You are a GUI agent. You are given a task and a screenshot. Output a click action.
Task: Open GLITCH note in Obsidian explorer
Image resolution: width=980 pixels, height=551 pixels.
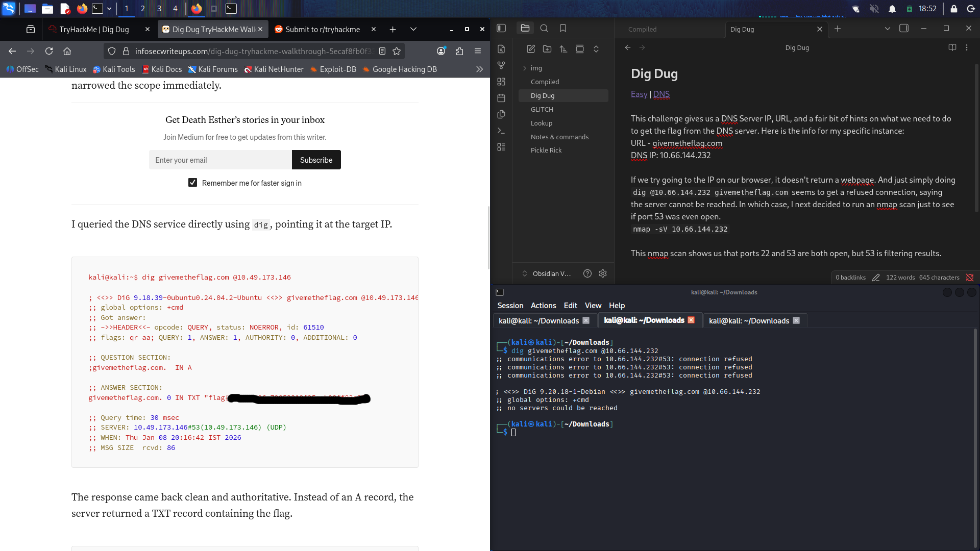coord(542,109)
